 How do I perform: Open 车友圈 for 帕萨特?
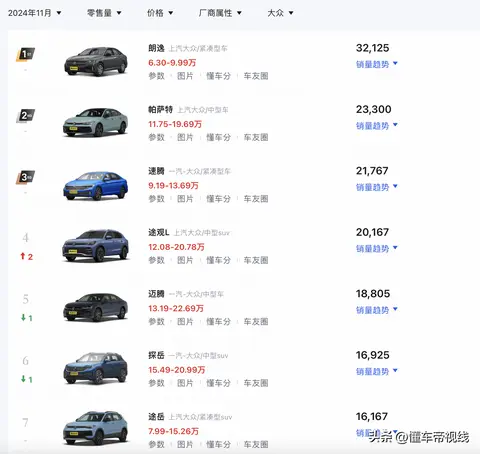[256, 137]
